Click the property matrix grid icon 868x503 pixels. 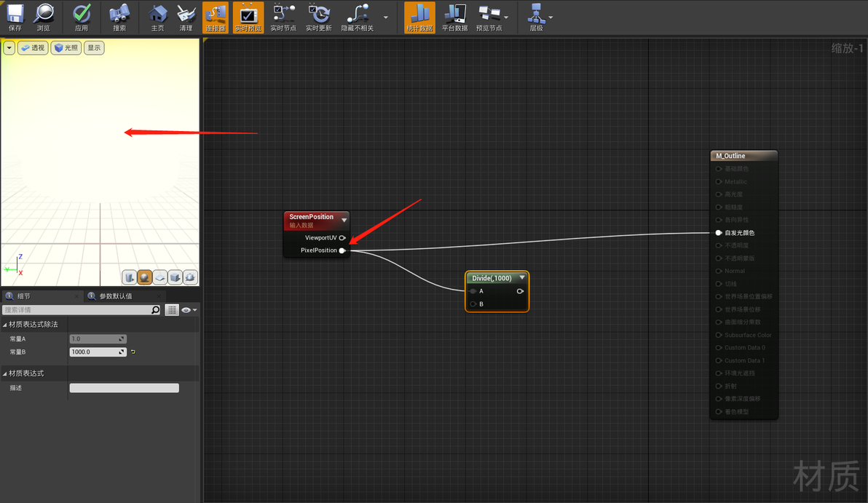(x=172, y=310)
